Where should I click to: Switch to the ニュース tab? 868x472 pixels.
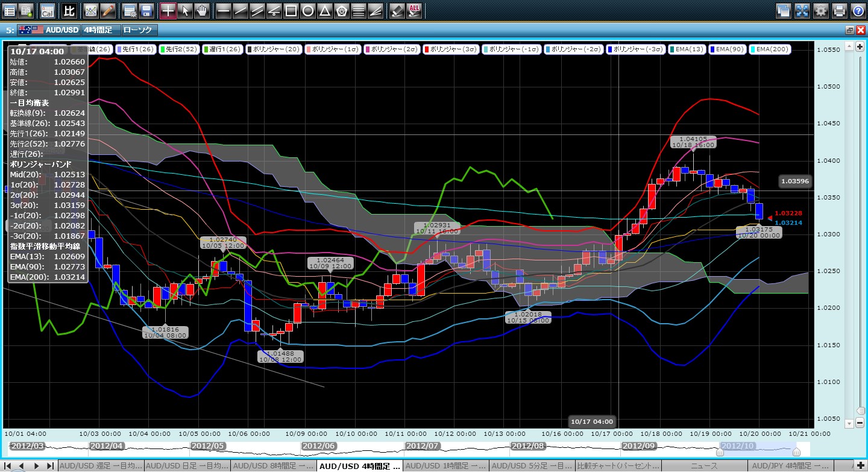click(x=703, y=466)
